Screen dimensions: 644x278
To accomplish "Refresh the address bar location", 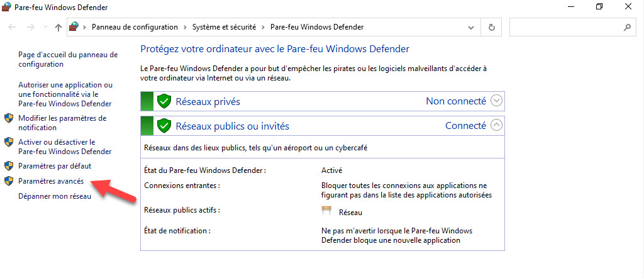I will (x=491, y=28).
